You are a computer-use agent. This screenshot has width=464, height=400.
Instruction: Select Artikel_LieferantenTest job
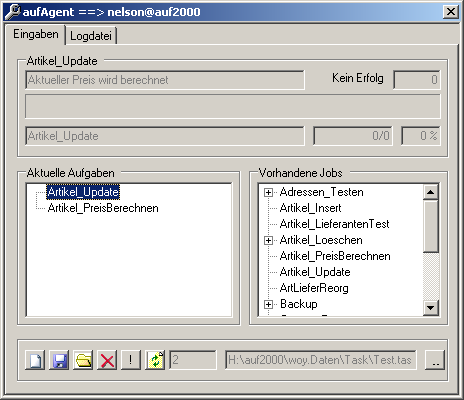[334, 224]
